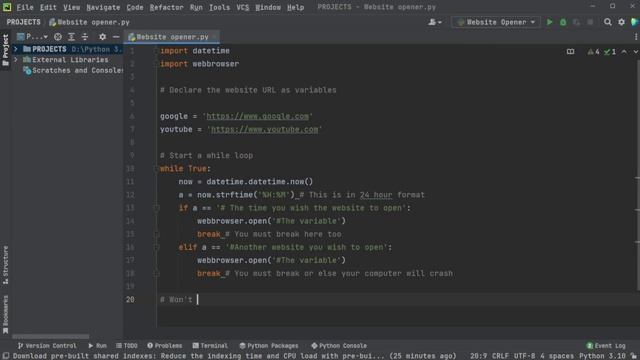Viewport: 640px width, 360px height.
Task: Toggle Reader Mode icon in editor
Action: pyautogui.click(x=570, y=52)
